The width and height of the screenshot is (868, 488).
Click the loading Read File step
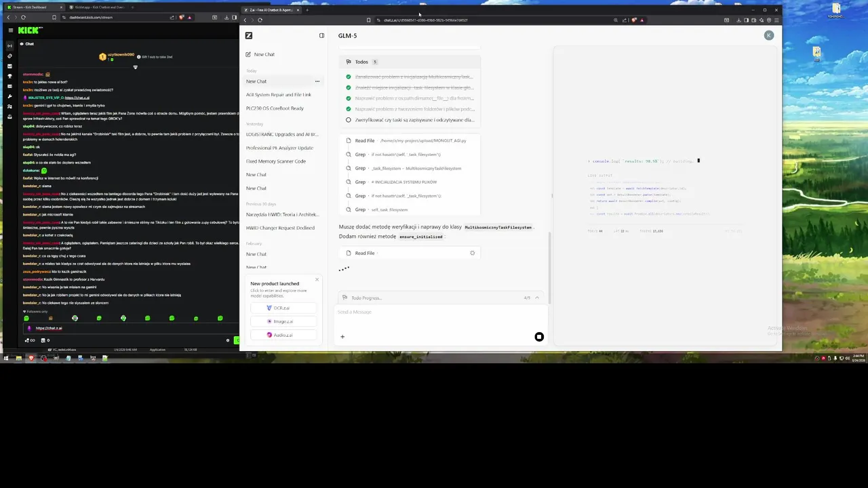[410, 253]
